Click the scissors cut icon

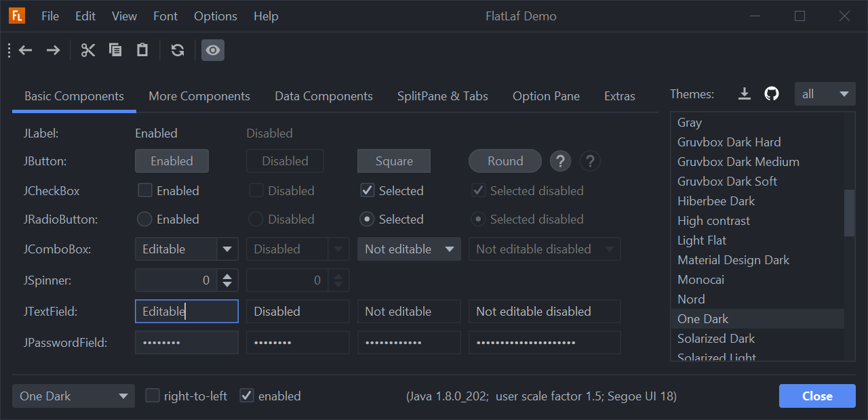88,50
